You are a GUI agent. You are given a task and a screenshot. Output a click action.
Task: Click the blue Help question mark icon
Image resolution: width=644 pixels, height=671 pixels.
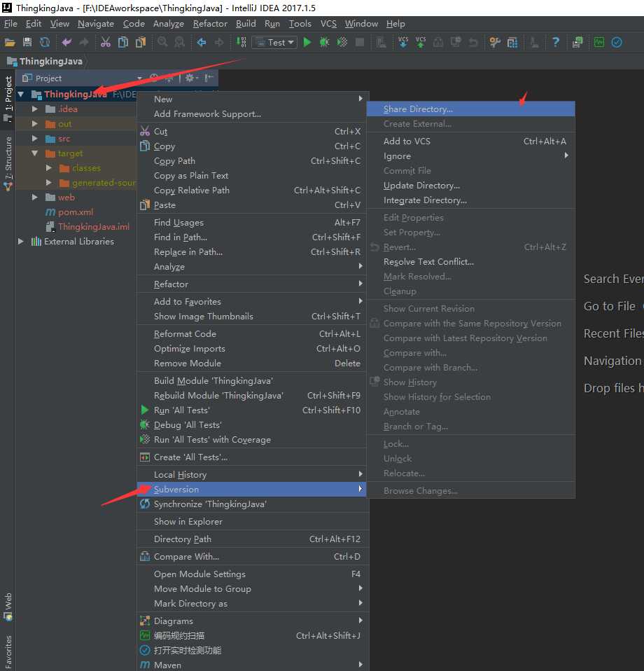pos(556,42)
